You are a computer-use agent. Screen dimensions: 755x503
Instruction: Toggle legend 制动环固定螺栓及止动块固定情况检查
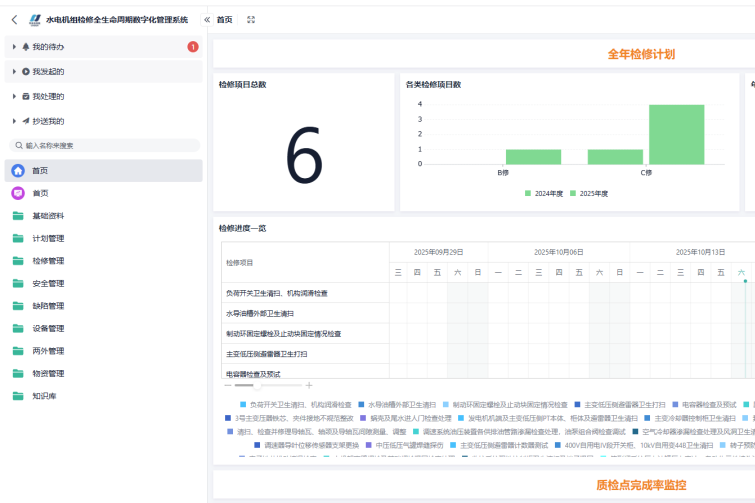pos(505,405)
